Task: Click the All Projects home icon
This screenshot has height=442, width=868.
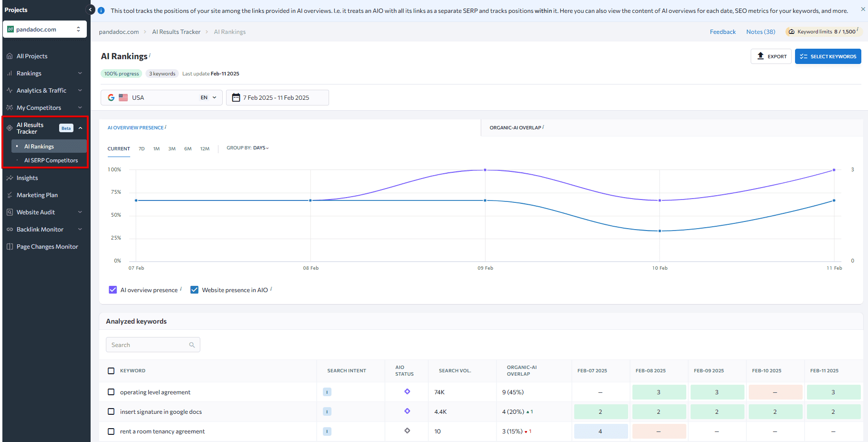Action: click(x=10, y=56)
